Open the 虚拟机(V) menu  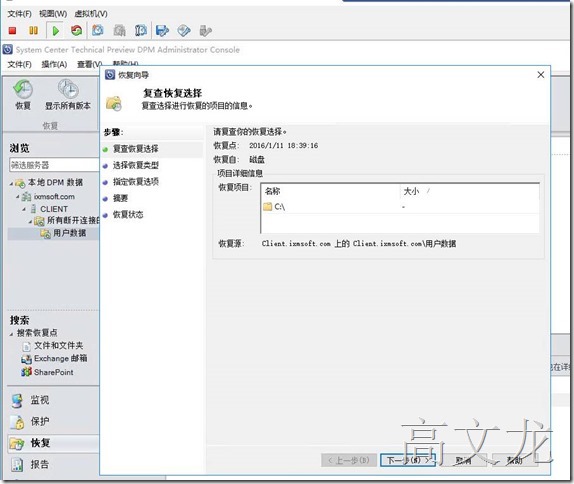(91, 14)
